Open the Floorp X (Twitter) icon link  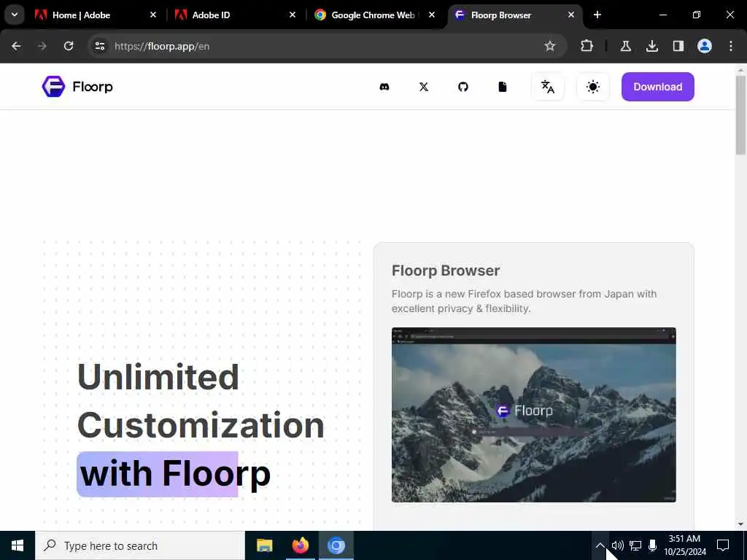point(424,87)
